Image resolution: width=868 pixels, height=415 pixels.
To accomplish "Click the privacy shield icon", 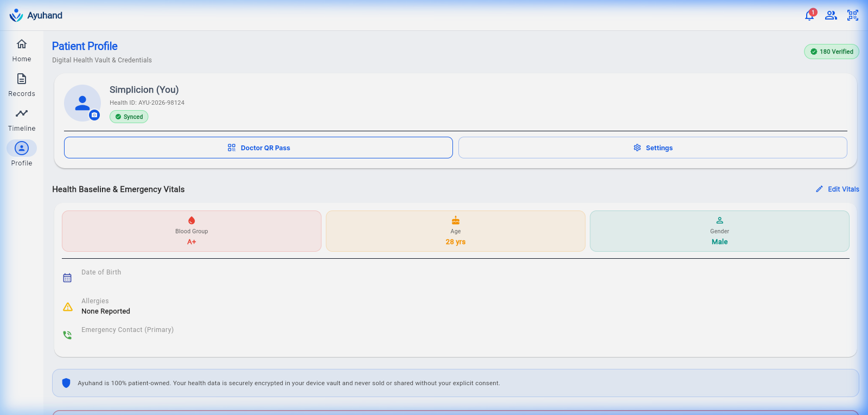I will [x=66, y=383].
